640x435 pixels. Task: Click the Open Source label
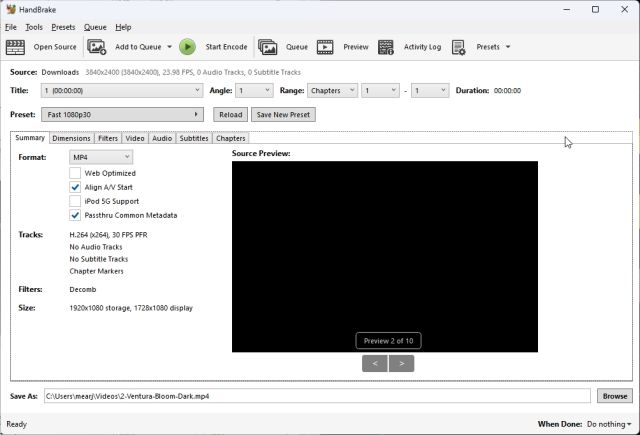(x=55, y=47)
